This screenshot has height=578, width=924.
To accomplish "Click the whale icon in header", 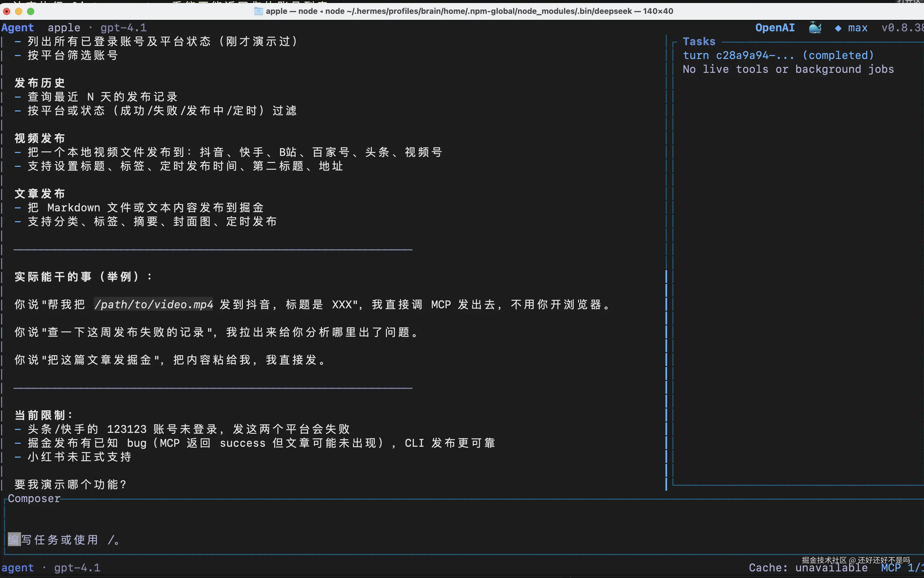I will 815,27.
